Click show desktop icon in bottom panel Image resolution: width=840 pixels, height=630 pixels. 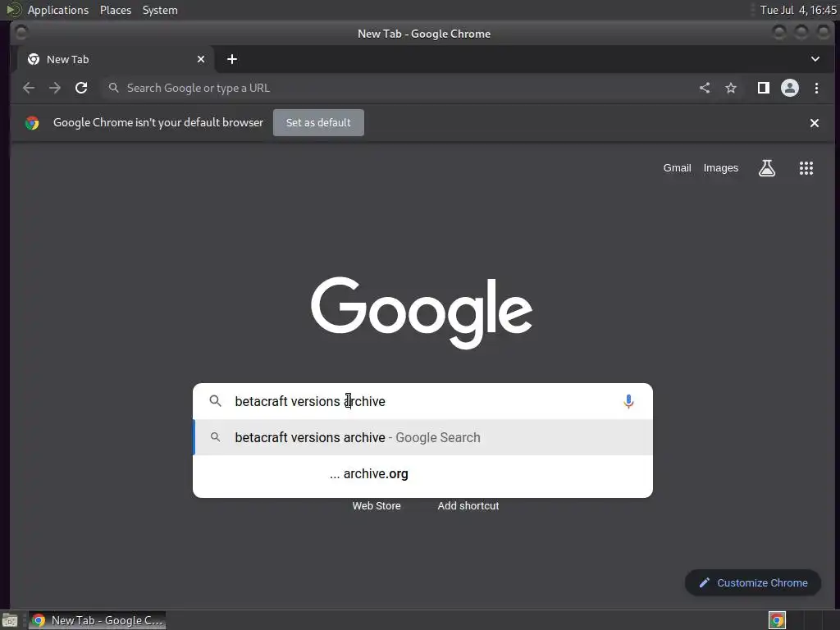[10, 621]
